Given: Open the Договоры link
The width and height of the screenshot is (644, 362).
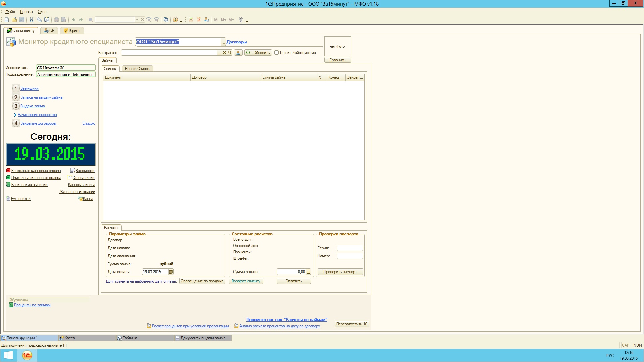Looking at the screenshot, I should pos(236,42).
